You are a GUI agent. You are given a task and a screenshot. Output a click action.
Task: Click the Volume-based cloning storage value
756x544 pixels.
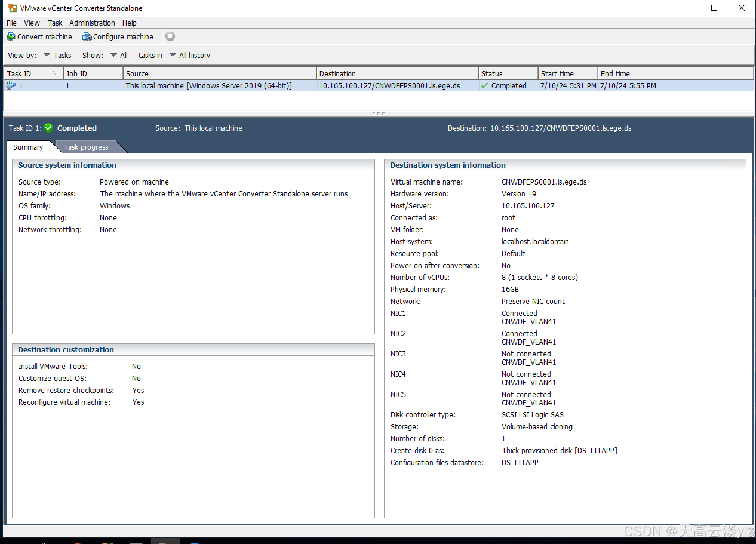pos(537,426)
